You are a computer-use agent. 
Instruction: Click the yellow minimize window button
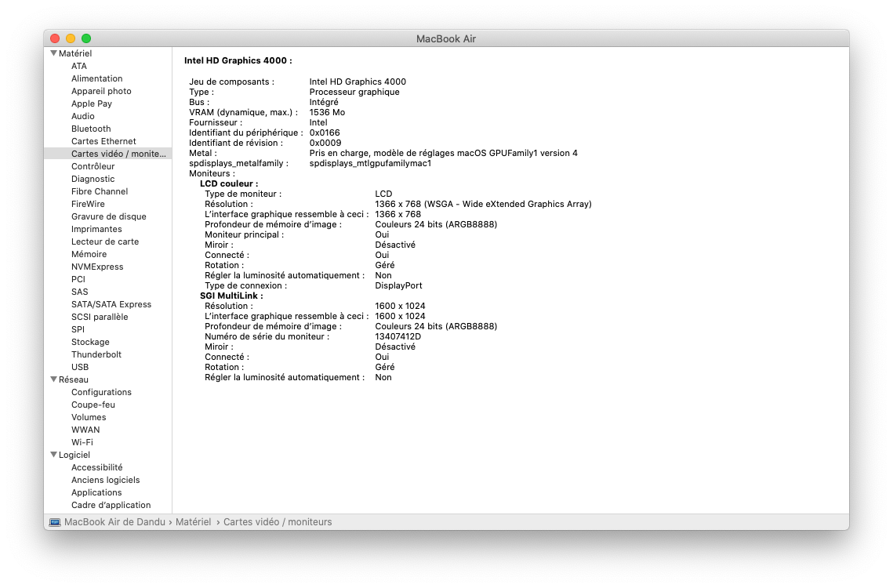click(71, 38)
